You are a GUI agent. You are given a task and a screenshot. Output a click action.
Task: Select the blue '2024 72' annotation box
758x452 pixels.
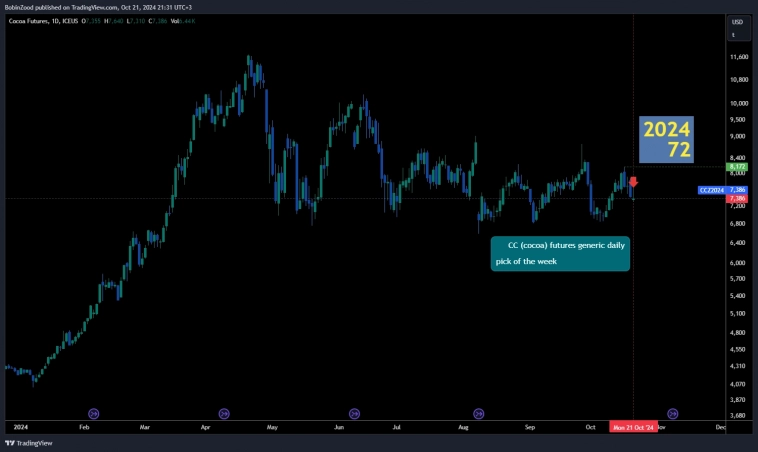tap(666, 139)
